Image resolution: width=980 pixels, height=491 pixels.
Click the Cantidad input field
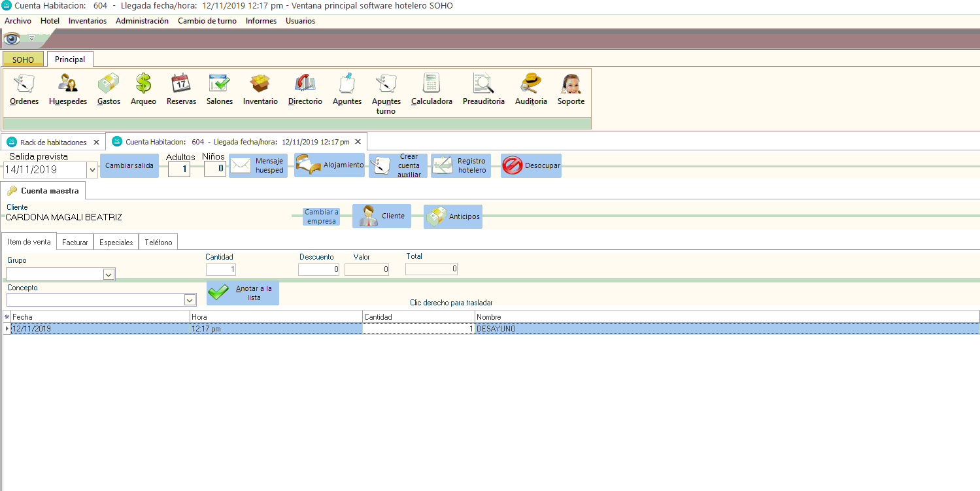(x=221, y=269)
